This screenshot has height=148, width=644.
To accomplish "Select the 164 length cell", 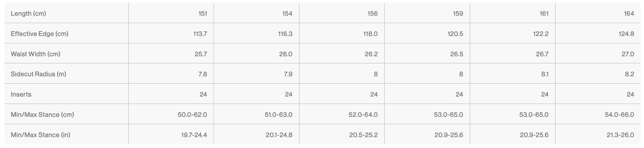I will [x=629, y=14].
